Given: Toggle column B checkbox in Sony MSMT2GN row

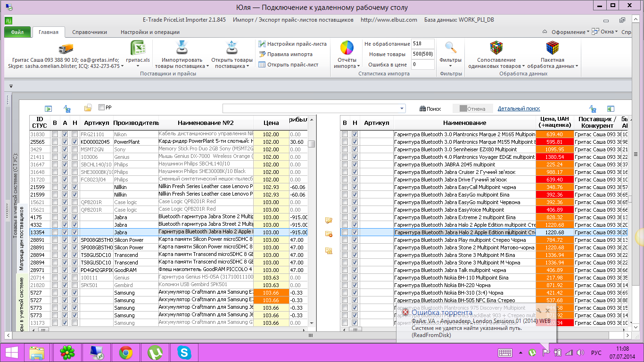Looking at the screenshot, I should [55, 149].
